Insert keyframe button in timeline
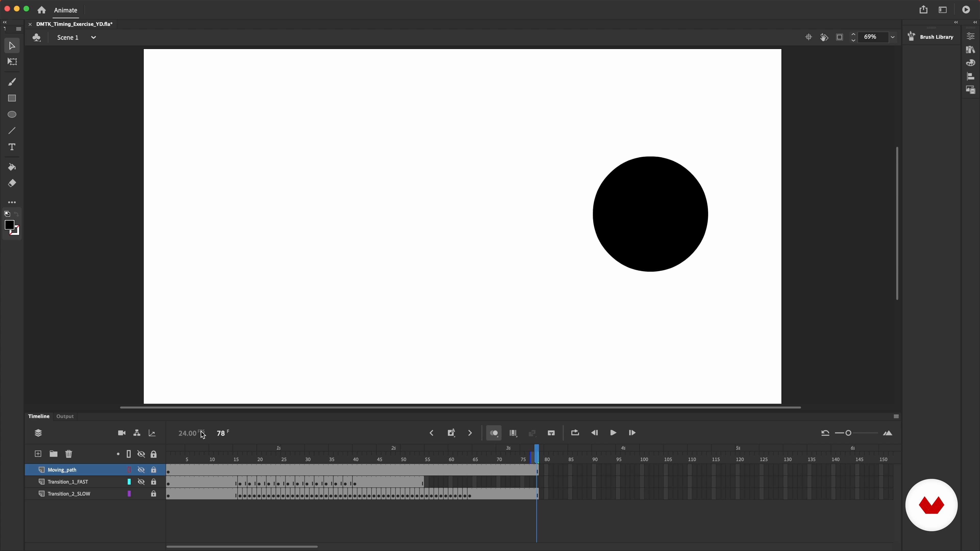 pos(451,433)
